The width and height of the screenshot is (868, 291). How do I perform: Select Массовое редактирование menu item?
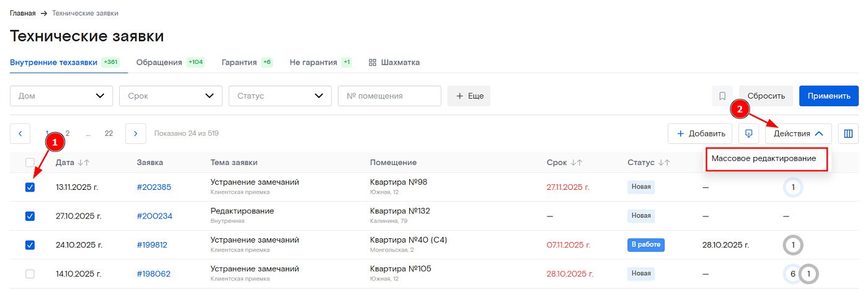click(x=764, y=159)
